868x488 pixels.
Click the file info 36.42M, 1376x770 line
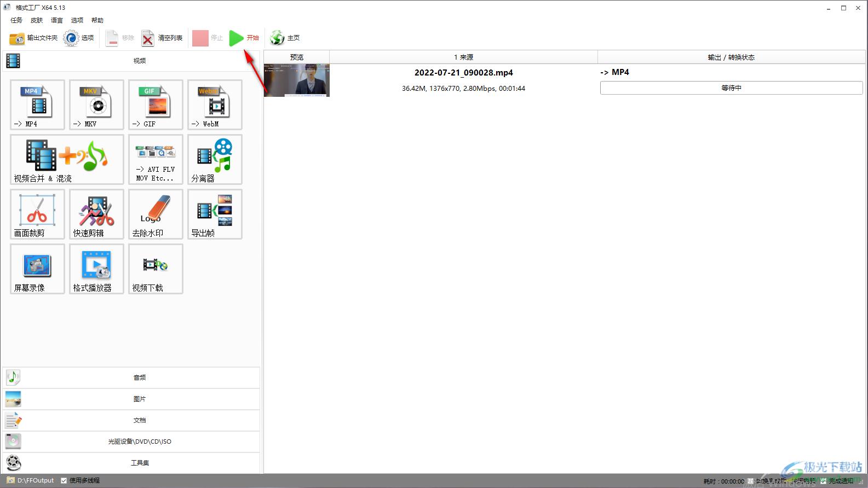tap(463, 88)
